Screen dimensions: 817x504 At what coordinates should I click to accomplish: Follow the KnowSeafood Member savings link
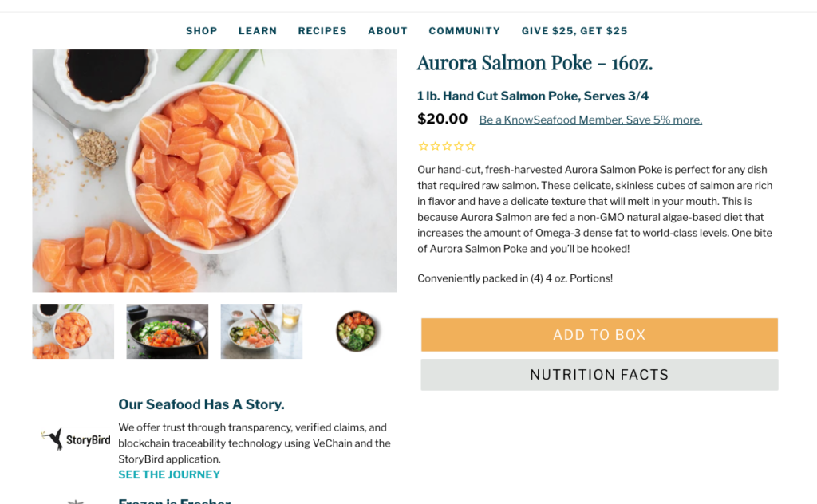point(590,120)
